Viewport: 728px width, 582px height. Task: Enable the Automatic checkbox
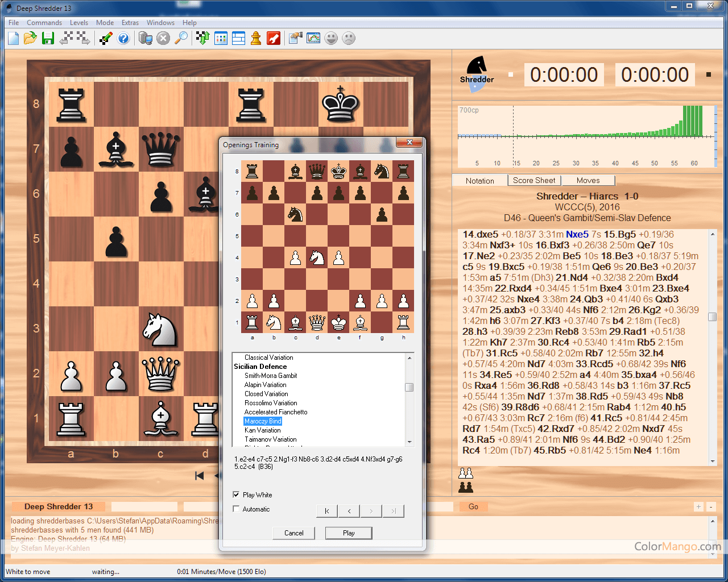pyautogui.click(x=236, y=509)
